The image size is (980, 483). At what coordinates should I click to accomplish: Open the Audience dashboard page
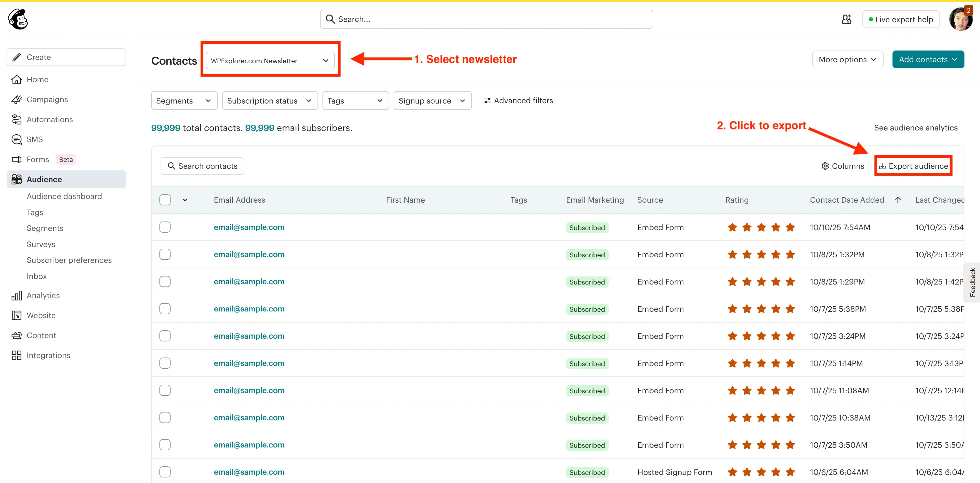tap(64, 196)
